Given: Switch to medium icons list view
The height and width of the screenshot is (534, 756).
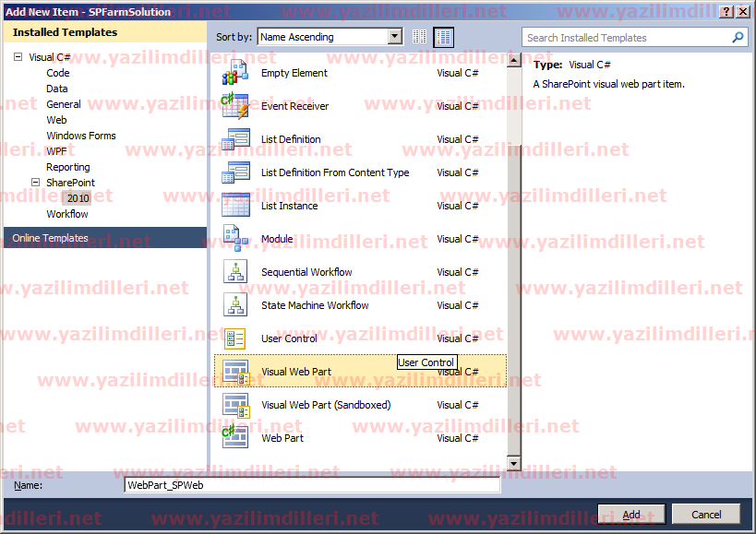Looking at the screenshot, I should [x=444, y=37].
